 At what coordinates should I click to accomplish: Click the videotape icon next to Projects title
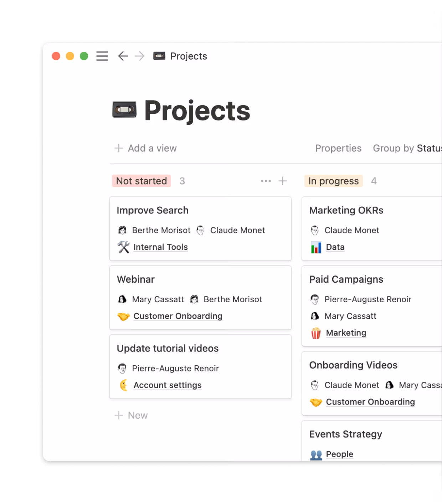(x=124, y=110)
